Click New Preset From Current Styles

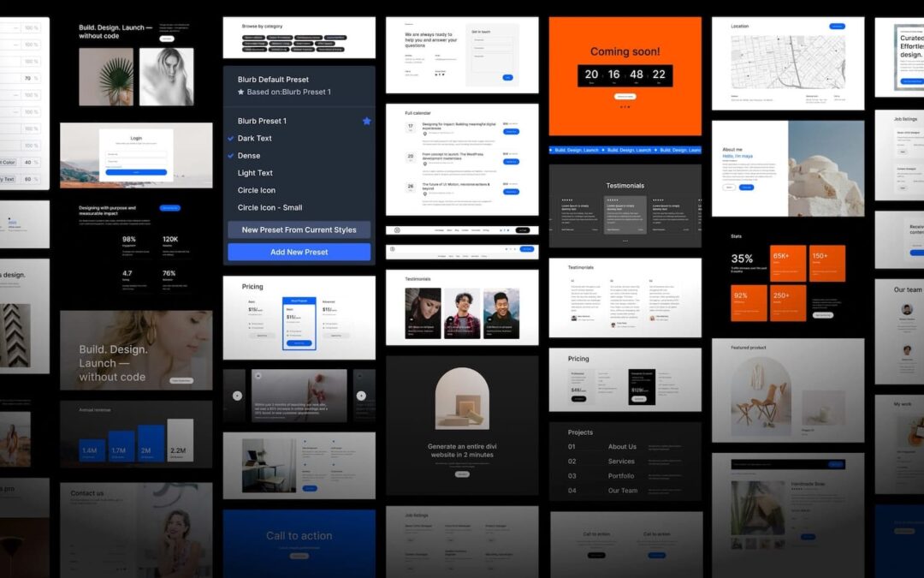click(x=299, y=229)
